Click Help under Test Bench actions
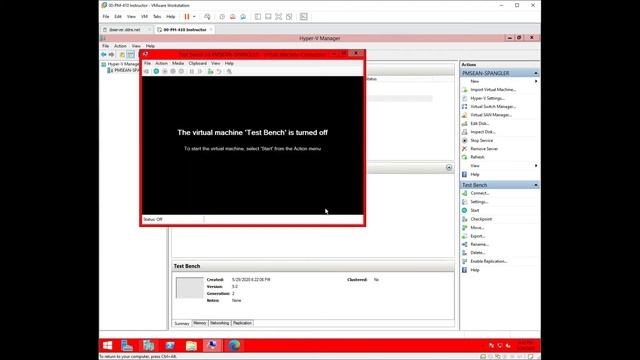Screen dimensions: 640x360 [475, 270]
